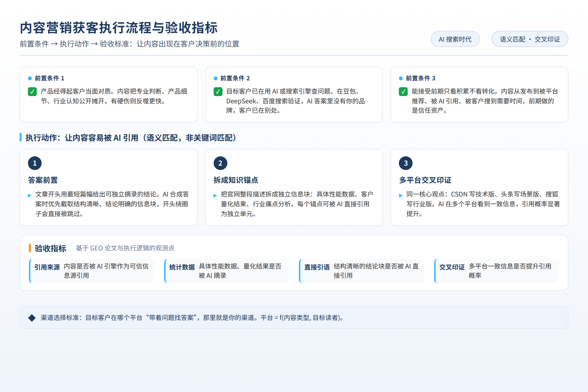The width and height of the screenshot is (588, 392).
Task: Click the step 3 number badge above 多平台交叉印证
Action: (x=405, y=163)
